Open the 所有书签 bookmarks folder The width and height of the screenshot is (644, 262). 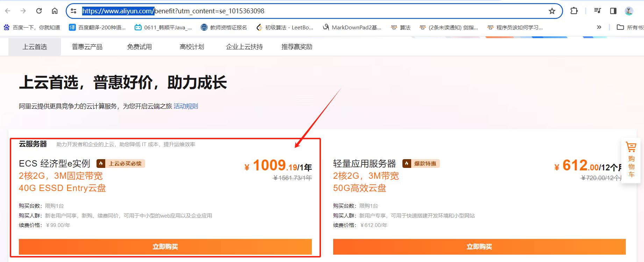[630, 27]
